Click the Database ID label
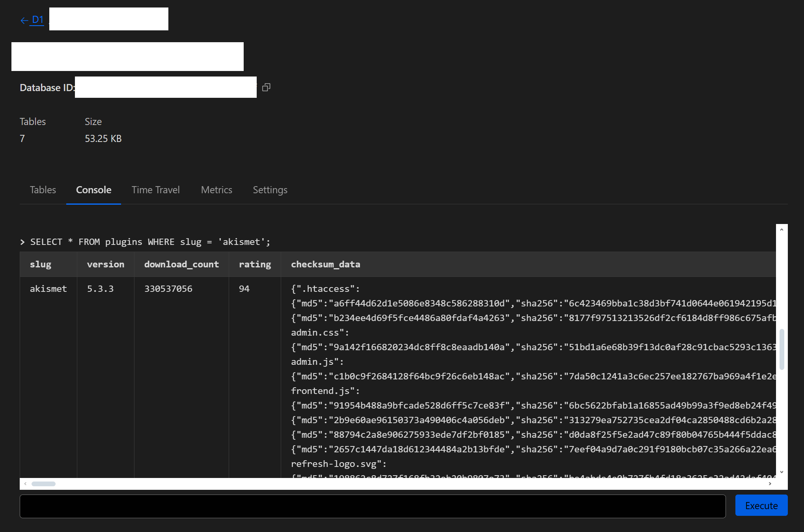 click(x=47, y=88)
